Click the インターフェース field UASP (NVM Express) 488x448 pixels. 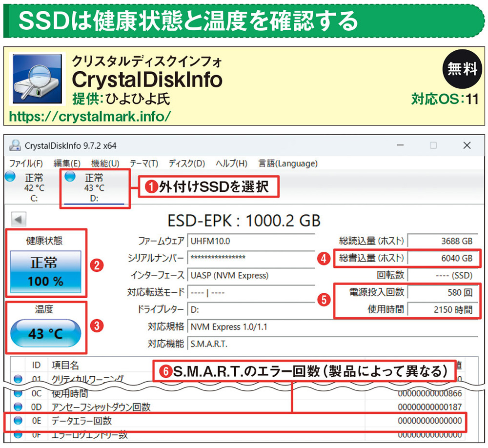(x=251, y=275)
